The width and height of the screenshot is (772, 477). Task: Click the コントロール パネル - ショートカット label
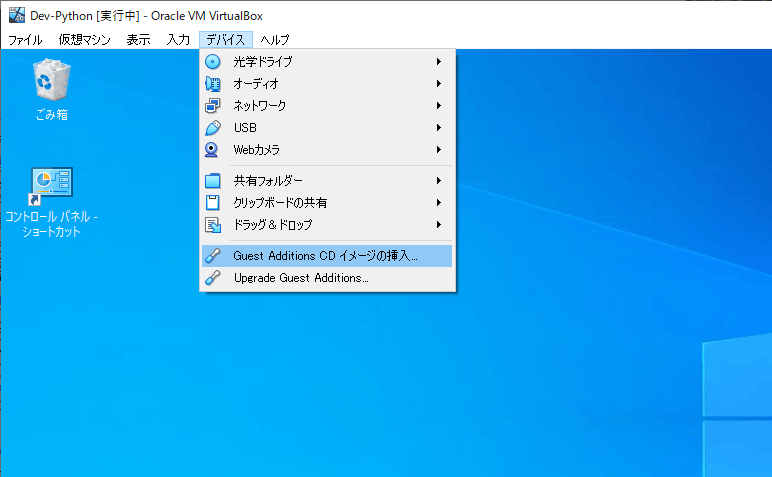(x=52, y=224)
